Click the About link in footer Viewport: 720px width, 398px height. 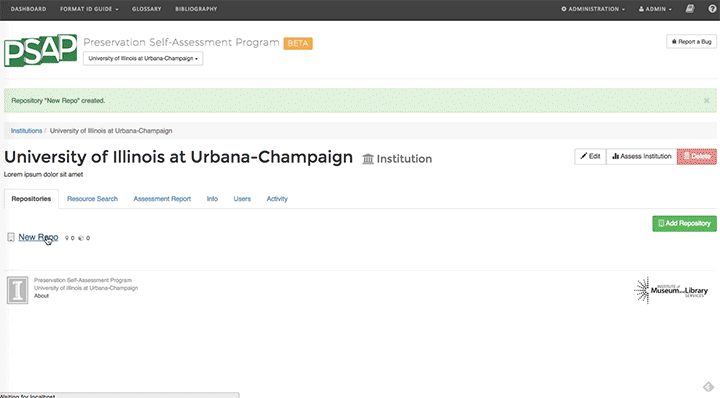click(x=41, y=296)
